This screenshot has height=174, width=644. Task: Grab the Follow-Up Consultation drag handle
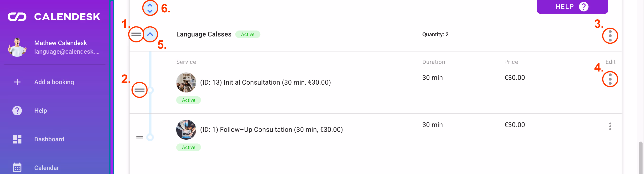(x=139, y=137)
